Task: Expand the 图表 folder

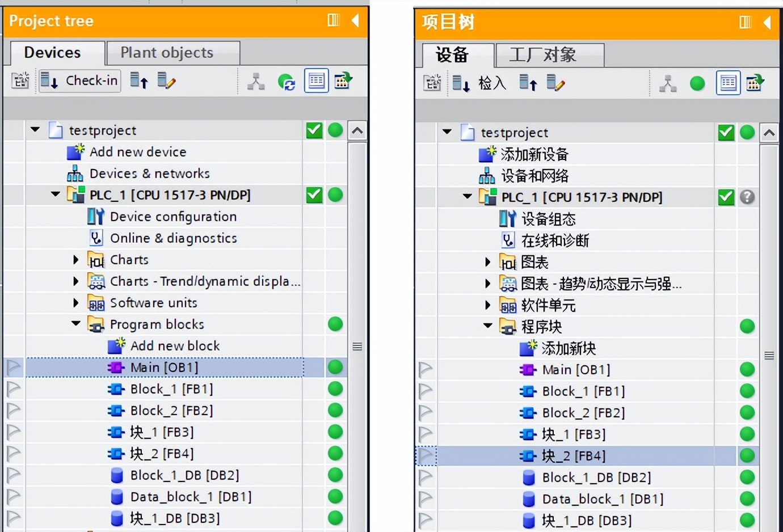Action: click(x=488, y=262)
